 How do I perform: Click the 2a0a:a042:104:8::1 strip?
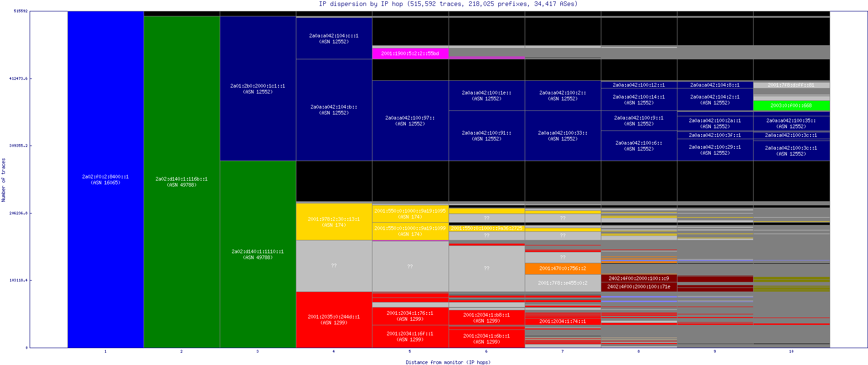[715, 85]
